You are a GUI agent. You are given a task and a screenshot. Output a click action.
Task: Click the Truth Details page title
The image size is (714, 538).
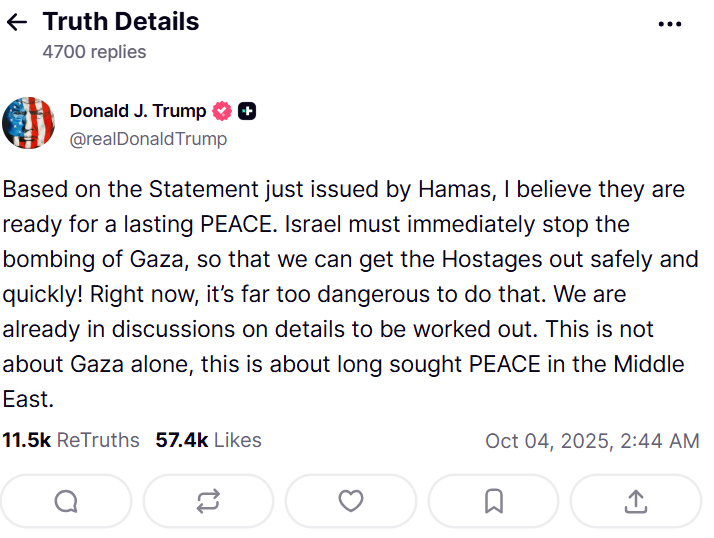pos(121,22)
